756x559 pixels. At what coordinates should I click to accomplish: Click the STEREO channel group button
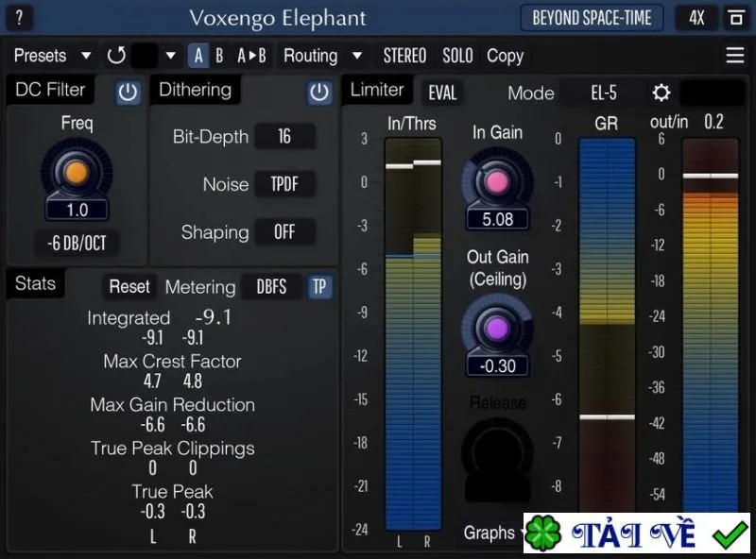404,56
